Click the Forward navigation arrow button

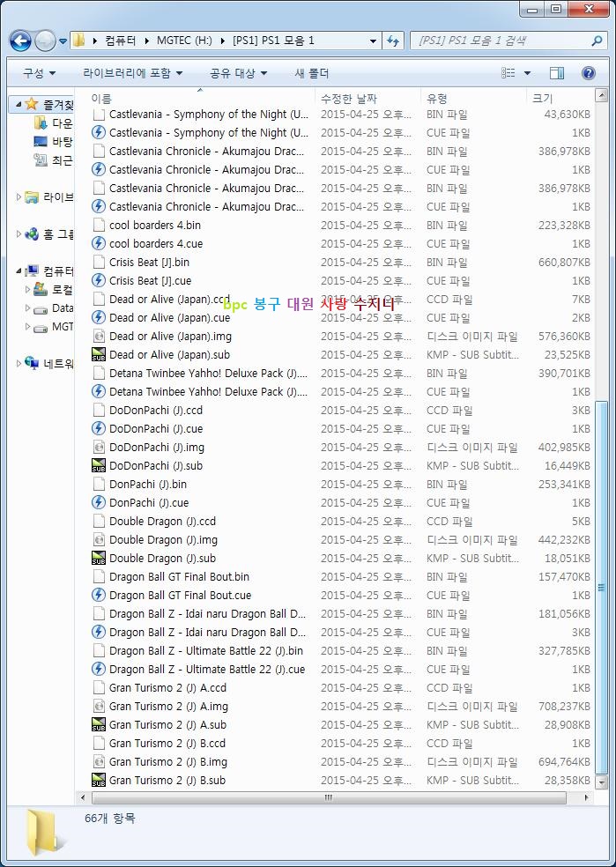pyautogui.click(x=44, y=41)
